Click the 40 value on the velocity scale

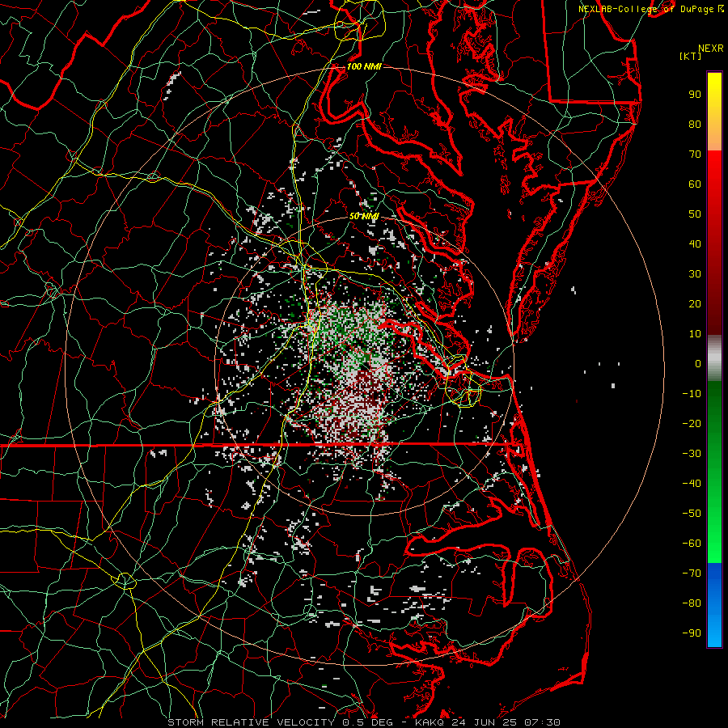pos(695,244)
